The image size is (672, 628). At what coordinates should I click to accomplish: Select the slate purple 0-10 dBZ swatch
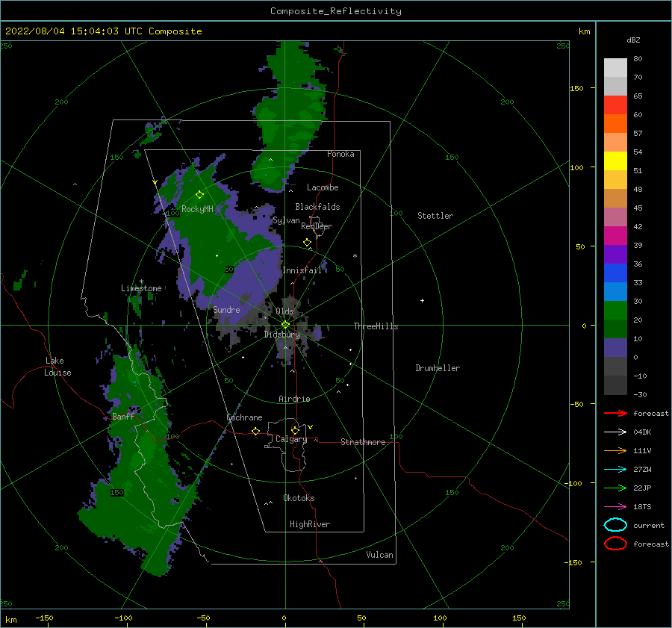point(615,348)
